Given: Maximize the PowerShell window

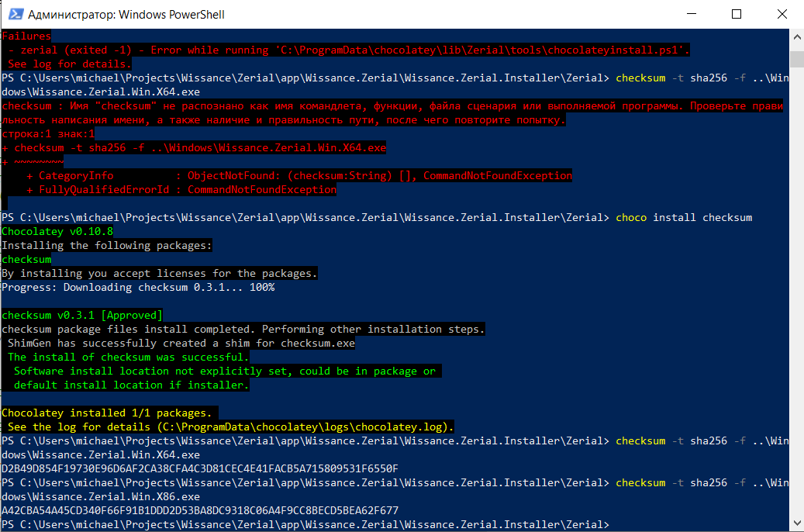Looking at the screenshot, I should 737,14.
